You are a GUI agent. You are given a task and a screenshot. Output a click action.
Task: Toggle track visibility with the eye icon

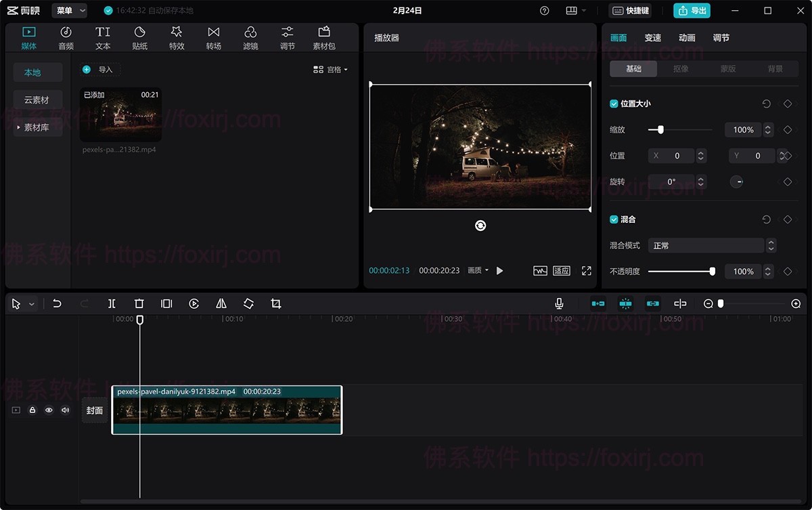(x=48, y=410)
